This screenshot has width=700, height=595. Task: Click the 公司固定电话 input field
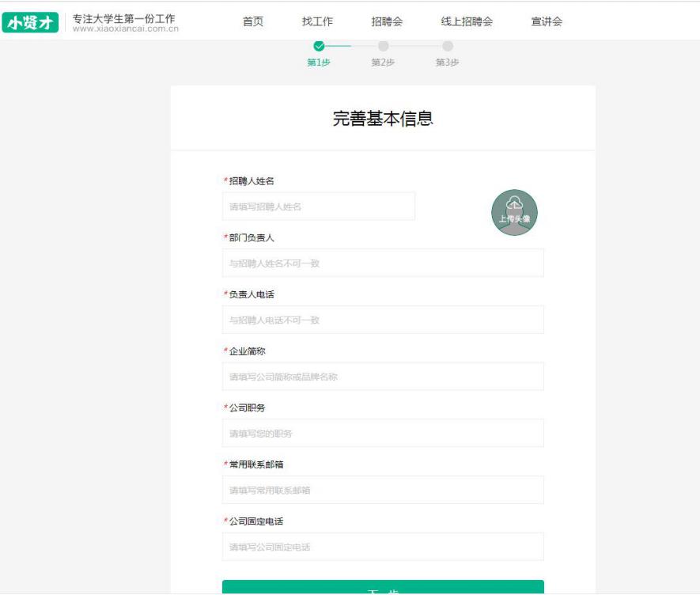tap(383, 546)
